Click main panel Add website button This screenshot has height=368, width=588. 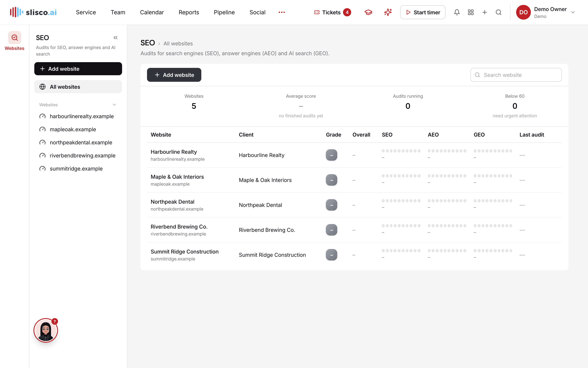pyautogui.click(x=174, y=75)
